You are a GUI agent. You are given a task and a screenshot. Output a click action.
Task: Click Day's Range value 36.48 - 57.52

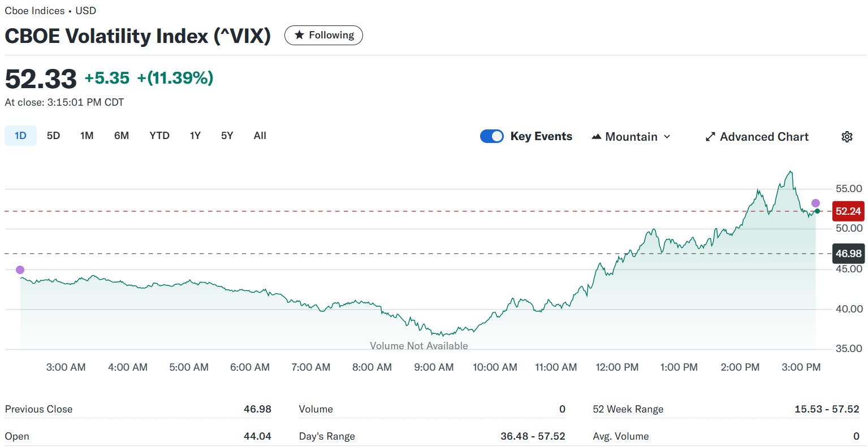tap(533, 436)
